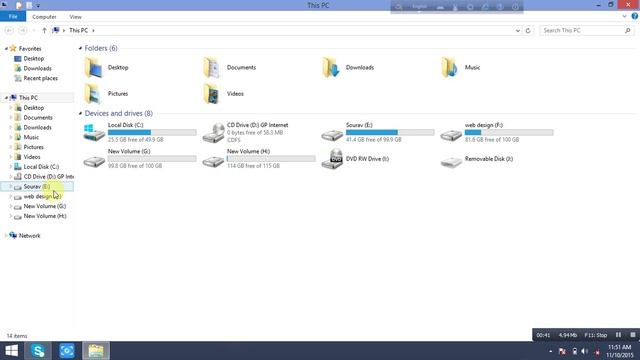
Task: Select Music in the This PC tree
Action: (x=31, y=137)
